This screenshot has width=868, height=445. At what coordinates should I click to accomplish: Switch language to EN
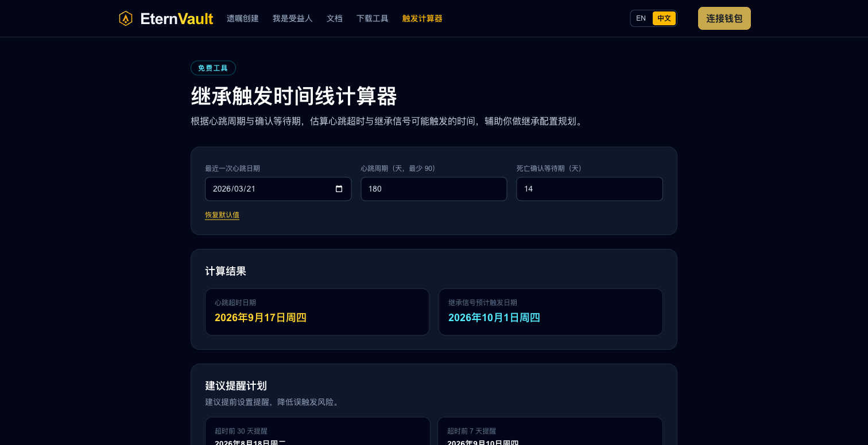641,18
